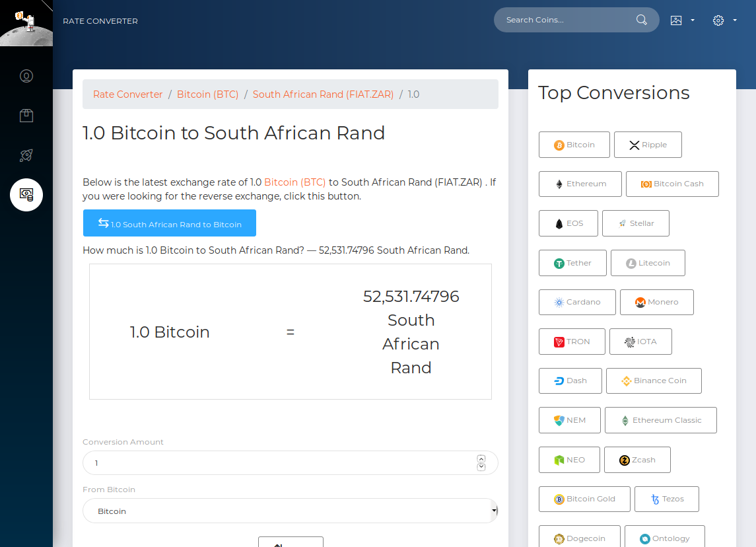Choose the Dash conversion
756x547 pixels.
point(570,381)
